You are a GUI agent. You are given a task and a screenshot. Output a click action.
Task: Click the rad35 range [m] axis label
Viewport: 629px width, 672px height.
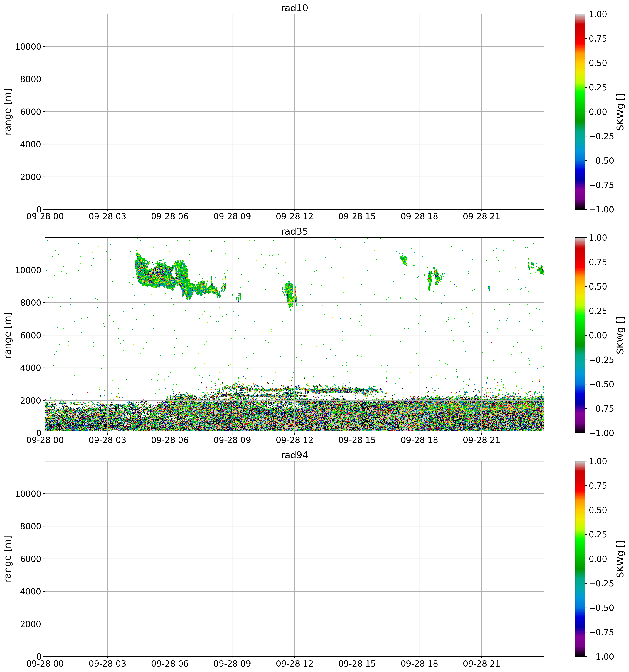8,335
